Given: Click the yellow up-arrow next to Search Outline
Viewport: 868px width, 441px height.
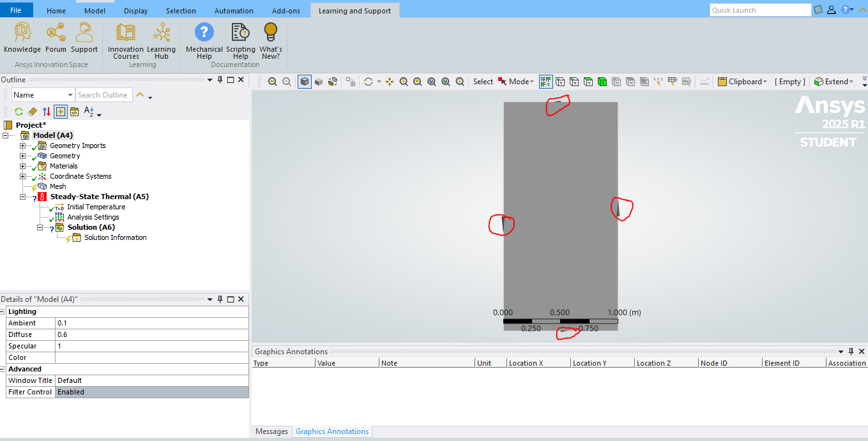Looking at the screenshot, I should [x=140, y=95].
